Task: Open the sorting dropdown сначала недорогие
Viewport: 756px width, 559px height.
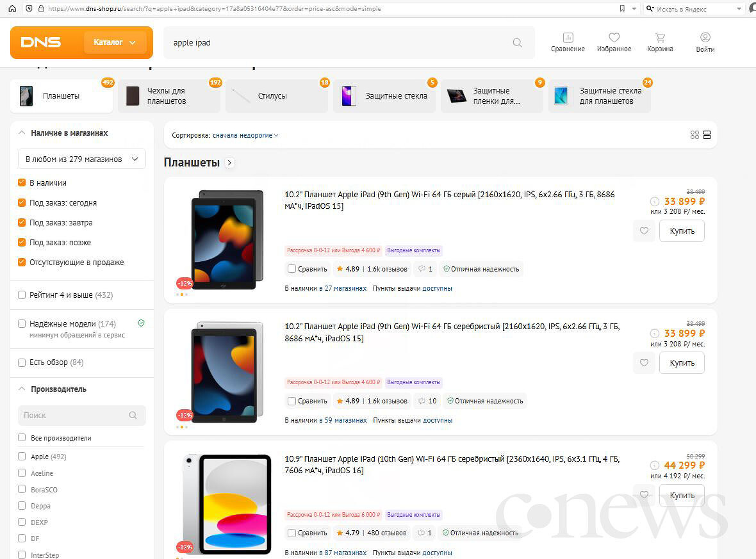Action: [x=245, y=135]
